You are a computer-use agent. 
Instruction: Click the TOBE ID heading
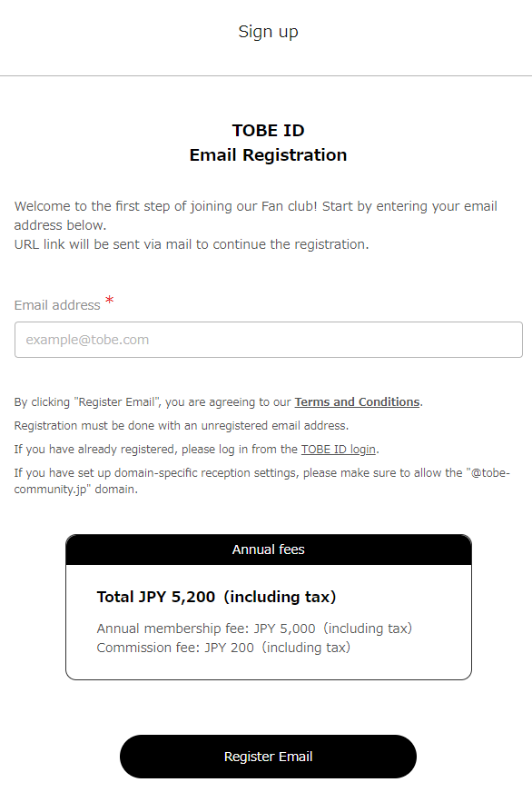[269, 131]
